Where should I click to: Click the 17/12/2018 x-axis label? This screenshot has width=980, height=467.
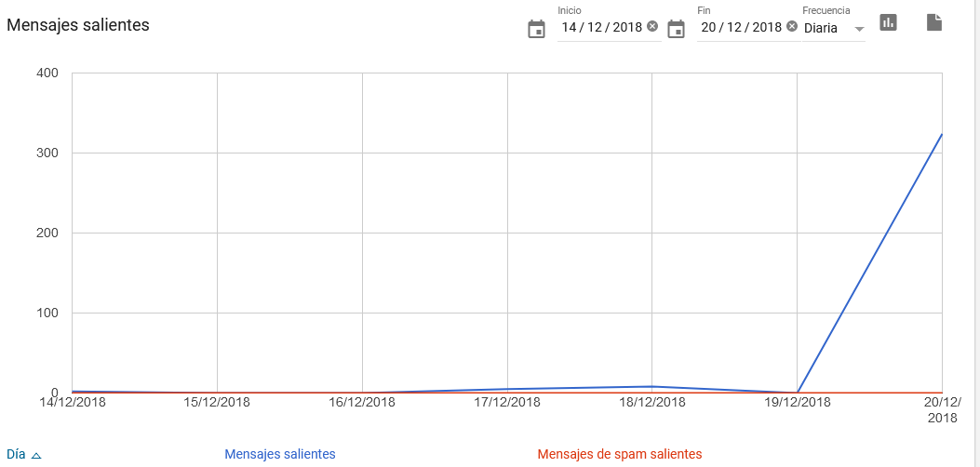click(x=507, y=403)
